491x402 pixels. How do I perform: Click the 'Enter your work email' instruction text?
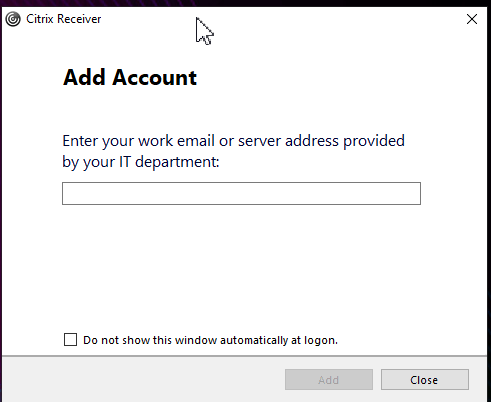coord(233,141)
